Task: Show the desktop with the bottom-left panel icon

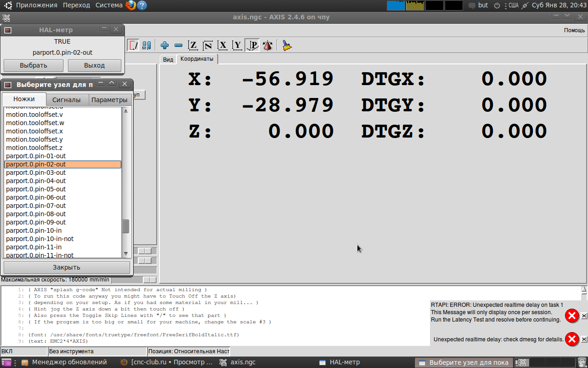Action: (6, 362)
